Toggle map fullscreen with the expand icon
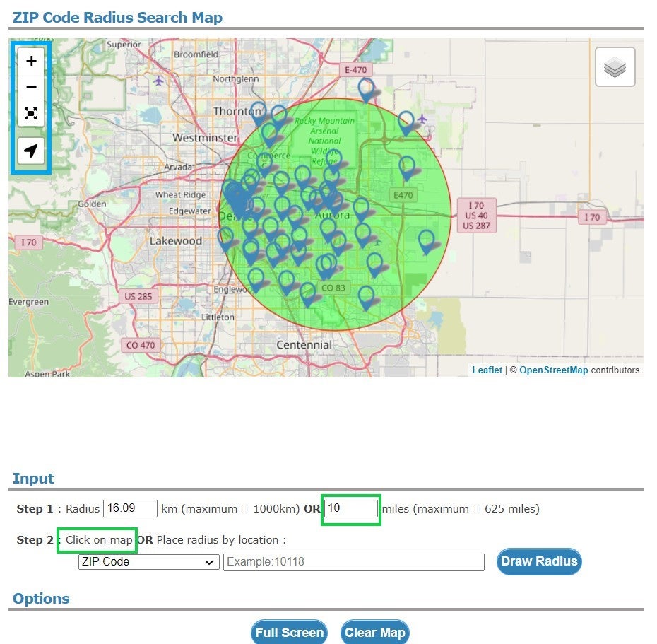 [31, 114]
